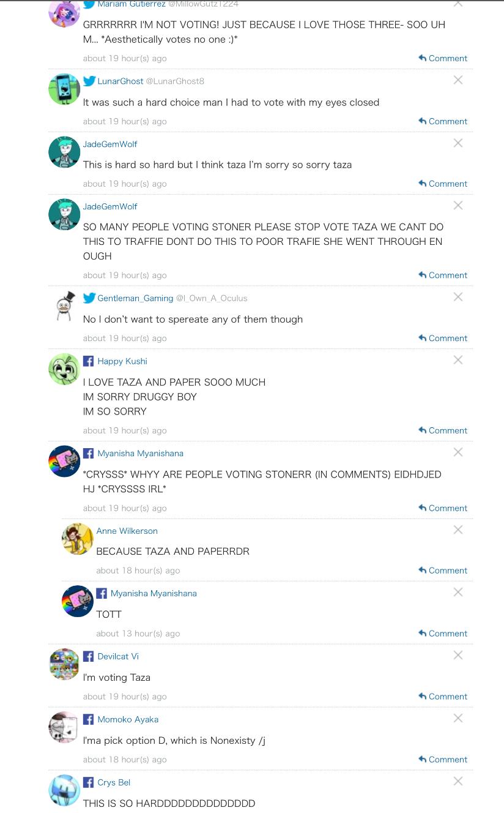Reply to Devilcat Vi's comment
504x813 pixels.
[x=443, y=696]
